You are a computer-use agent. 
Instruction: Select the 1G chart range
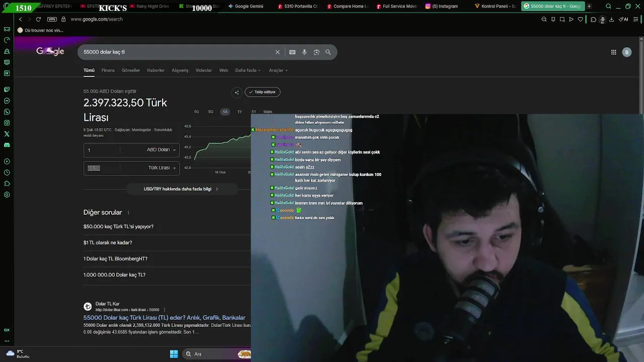tap(197, 112)
